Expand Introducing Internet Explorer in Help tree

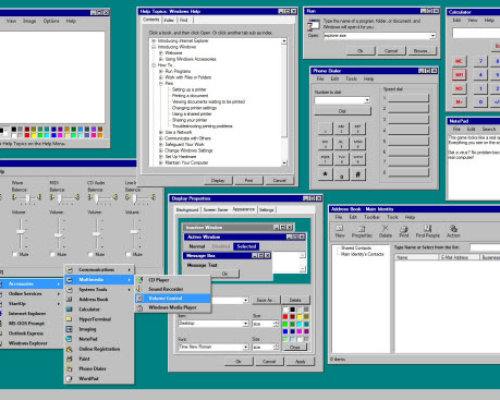click(x=154, y=41)
